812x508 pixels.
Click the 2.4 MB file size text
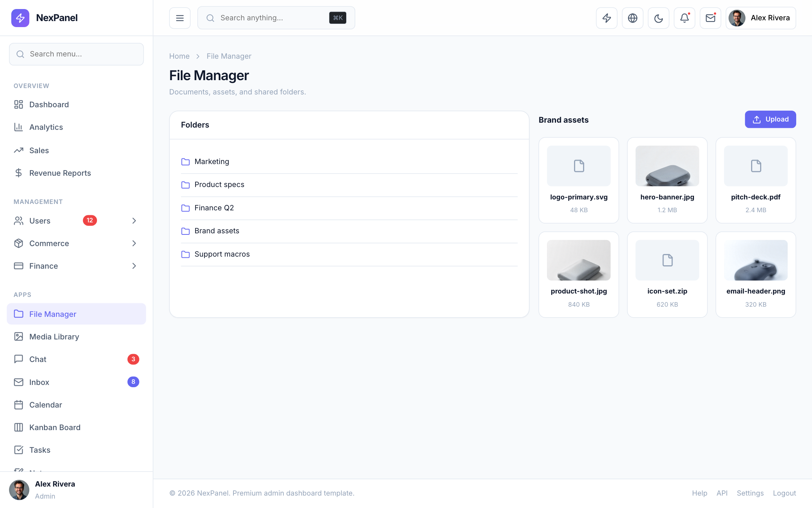click(x=756, y=210)
